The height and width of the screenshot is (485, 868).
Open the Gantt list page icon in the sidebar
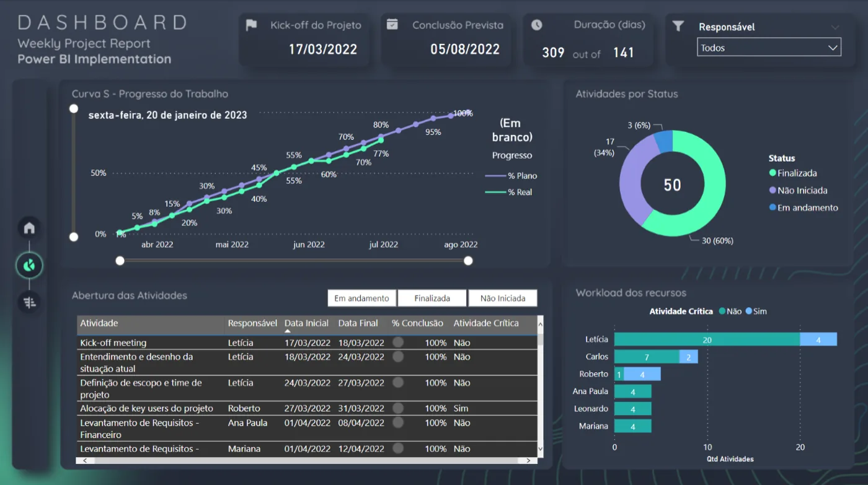coord(29,302)
